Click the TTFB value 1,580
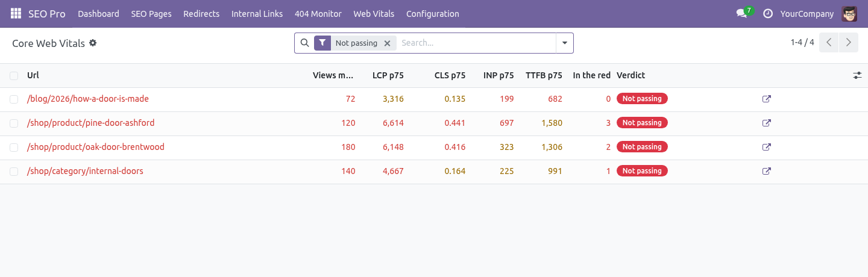The image size is (868, 277). click(x=552, y=123)
